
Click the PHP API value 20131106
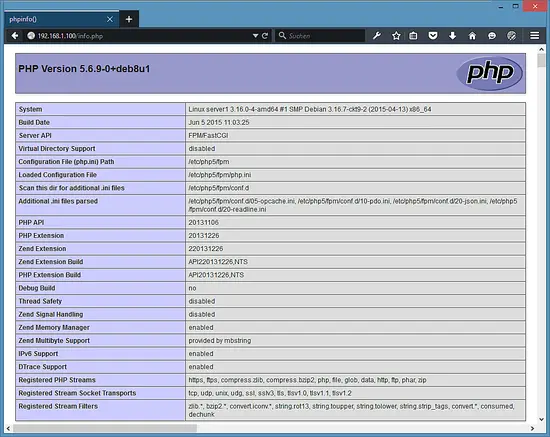[203, 222]
